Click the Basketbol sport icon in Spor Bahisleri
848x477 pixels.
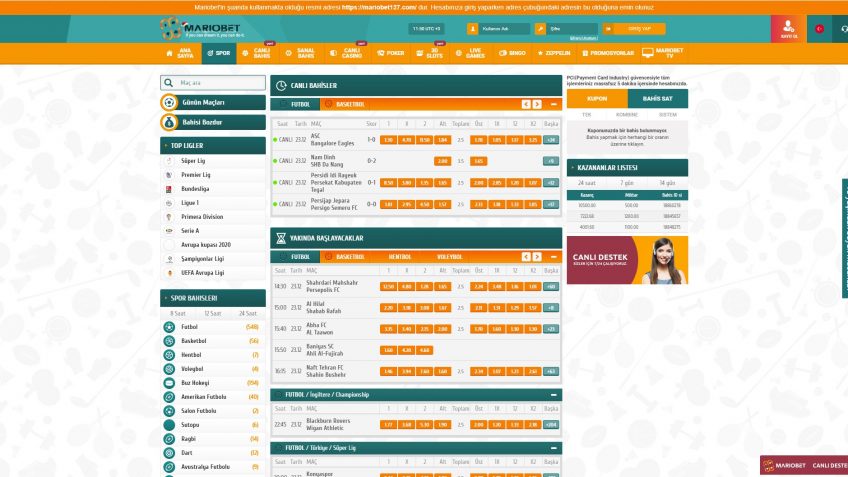[x=169, y=341]
